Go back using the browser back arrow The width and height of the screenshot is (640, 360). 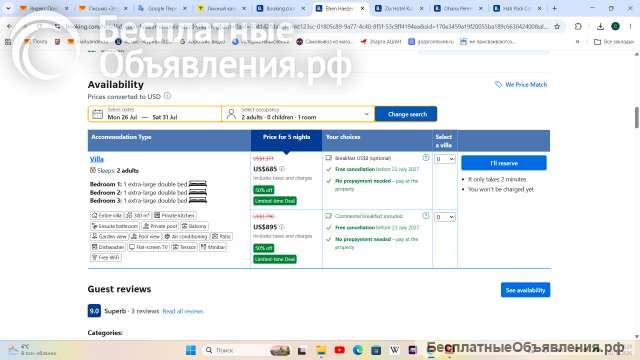[9, 27]
